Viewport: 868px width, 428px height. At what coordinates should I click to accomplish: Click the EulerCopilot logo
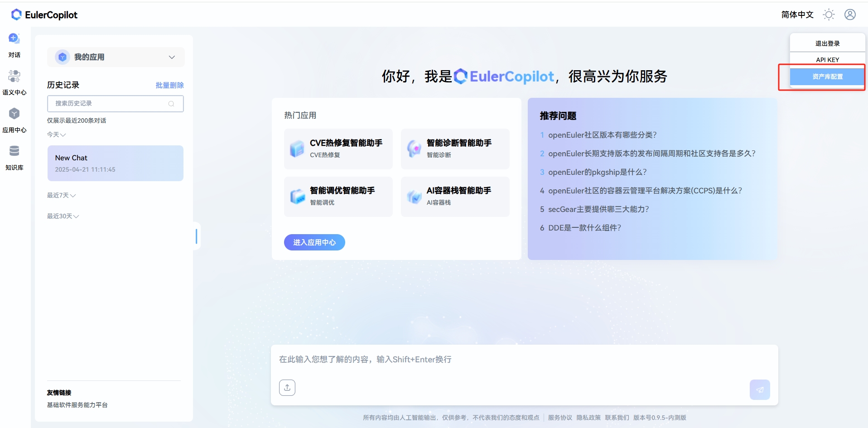pyautogui.click(x=44, y=14)
